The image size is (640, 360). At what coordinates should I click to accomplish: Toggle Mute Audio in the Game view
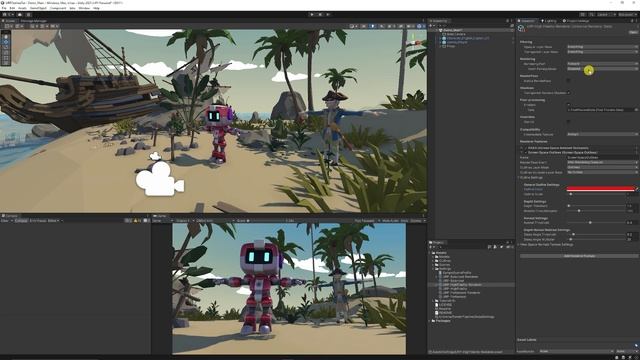(390, 221)
